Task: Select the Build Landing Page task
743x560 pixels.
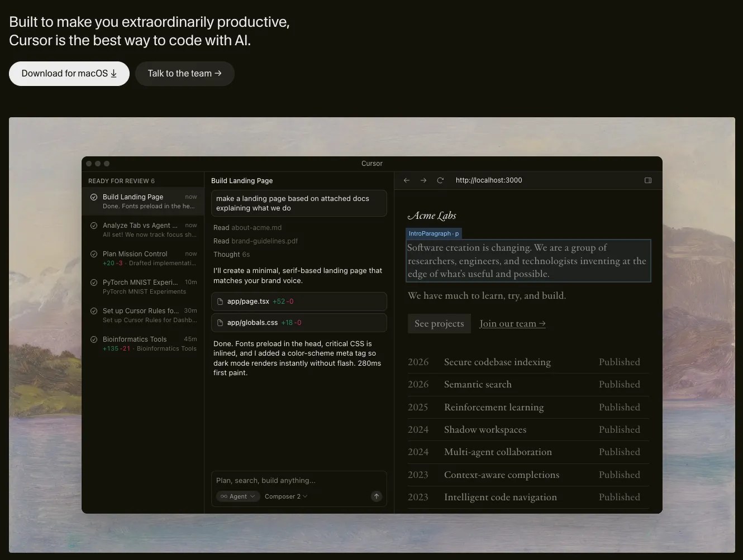Action: point(143,201)
